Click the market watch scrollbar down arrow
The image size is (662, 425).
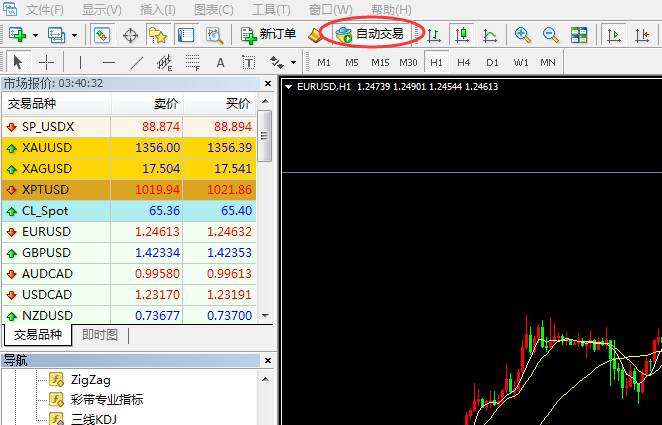click(265, 316)
